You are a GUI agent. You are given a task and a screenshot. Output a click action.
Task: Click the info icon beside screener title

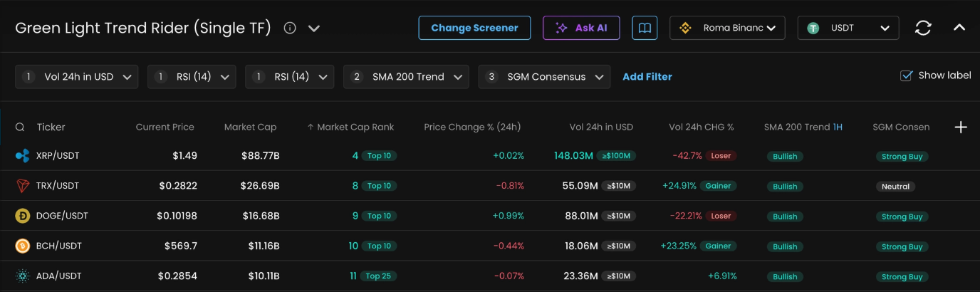pos(290,28)
